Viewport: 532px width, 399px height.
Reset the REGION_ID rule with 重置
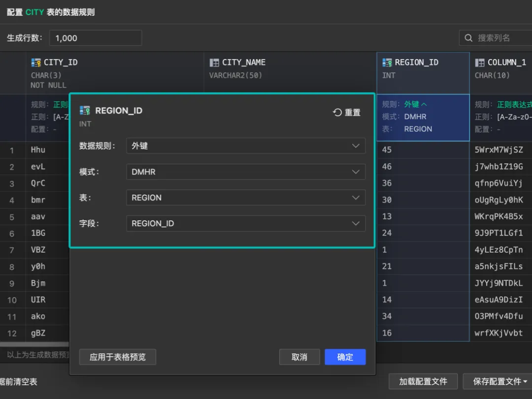click(x=347, y=112)
